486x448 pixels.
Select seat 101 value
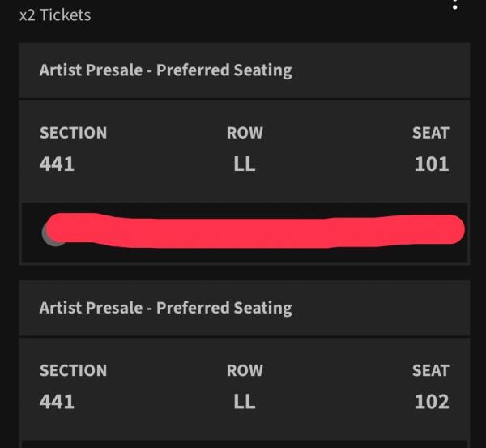point(432,164)
